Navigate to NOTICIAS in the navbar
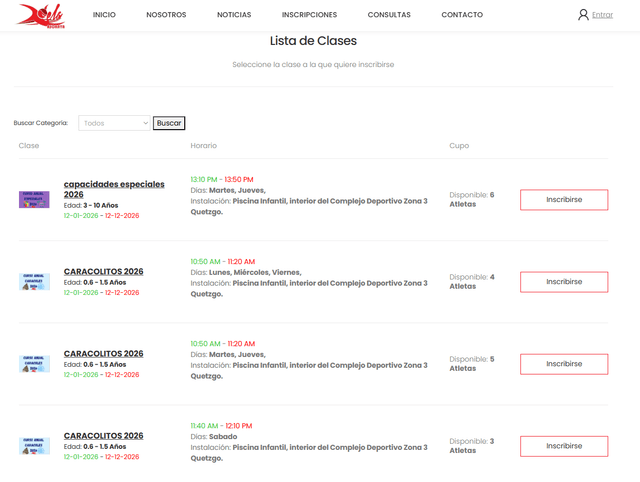Viewport: 640px width, 482px height. point(234,15)
